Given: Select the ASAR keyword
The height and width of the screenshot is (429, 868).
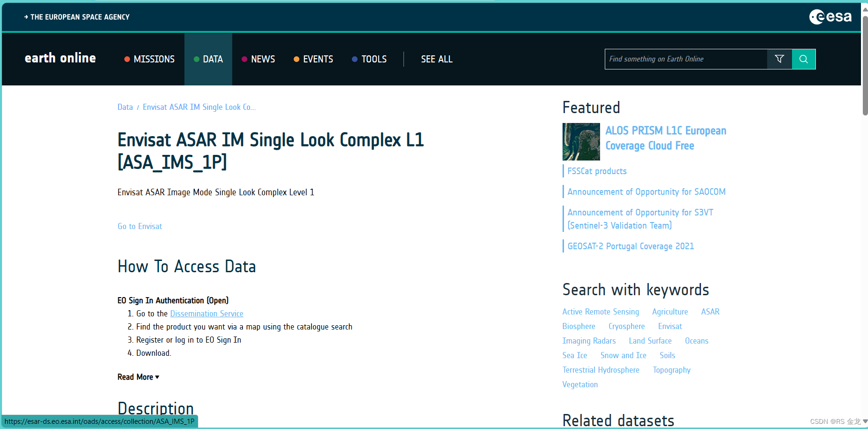Looking at the screenshot, I should pos(710,312).
